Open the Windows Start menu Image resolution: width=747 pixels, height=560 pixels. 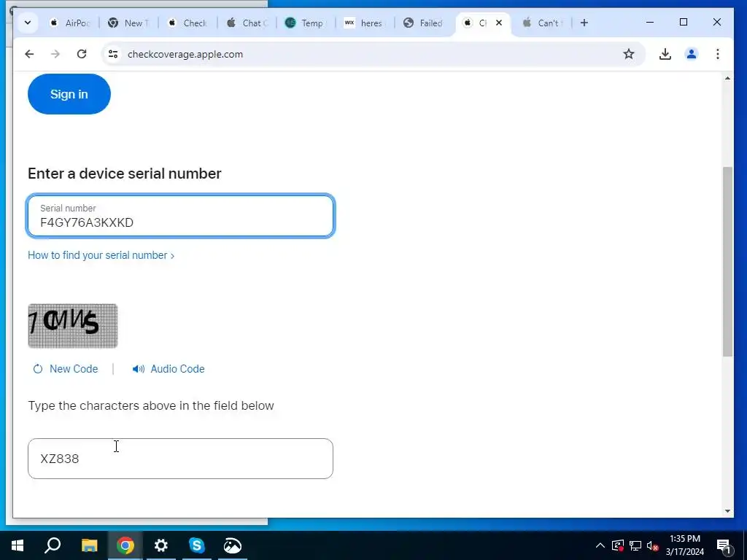[18, 545]
